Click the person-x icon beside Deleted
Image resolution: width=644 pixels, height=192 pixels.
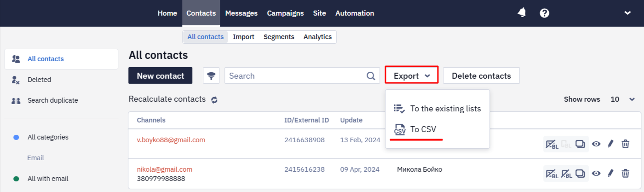(x=16, y=80)
